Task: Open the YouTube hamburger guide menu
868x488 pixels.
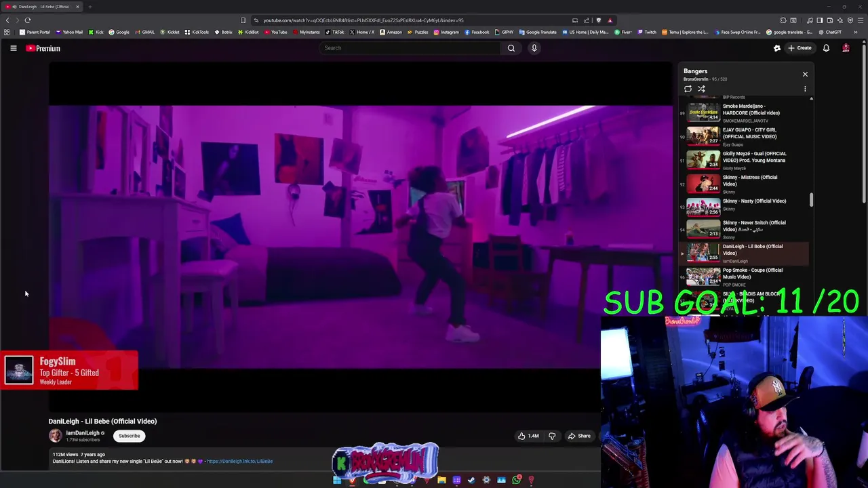Action: pos(13,48)
